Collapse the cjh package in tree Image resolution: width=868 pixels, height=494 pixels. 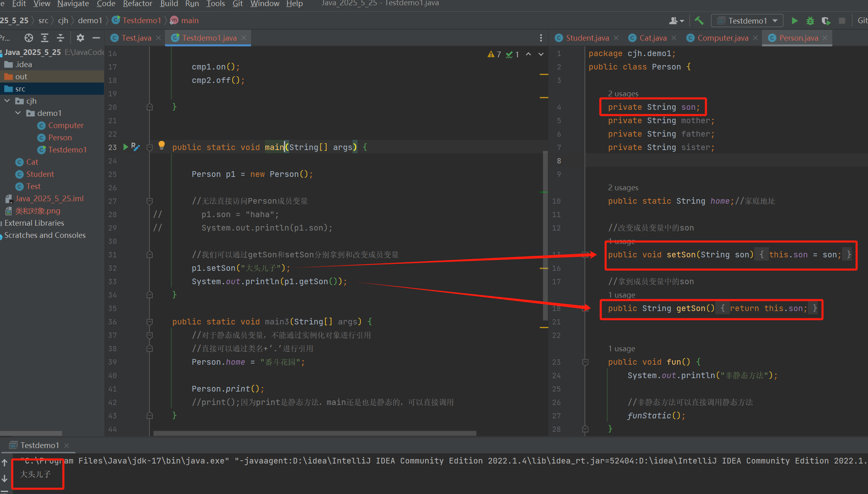[7, 101]
